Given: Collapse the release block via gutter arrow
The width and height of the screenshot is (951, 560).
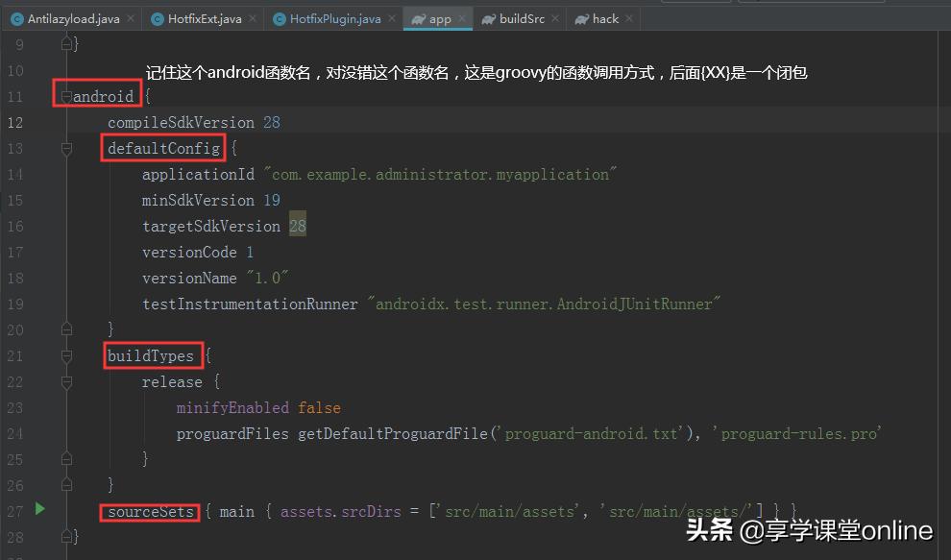Looking at the screenshot, I should [65, 382].
